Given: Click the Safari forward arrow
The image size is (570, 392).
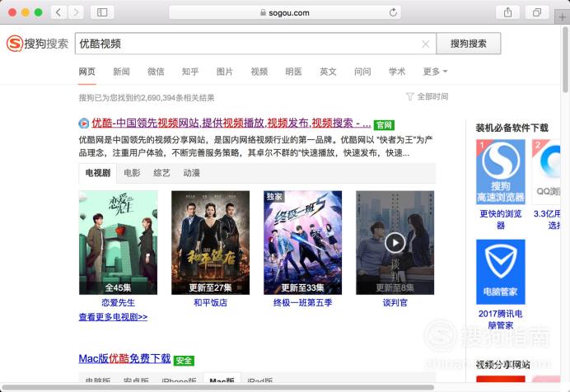Looking at the screenshot, I should [76, 12].
